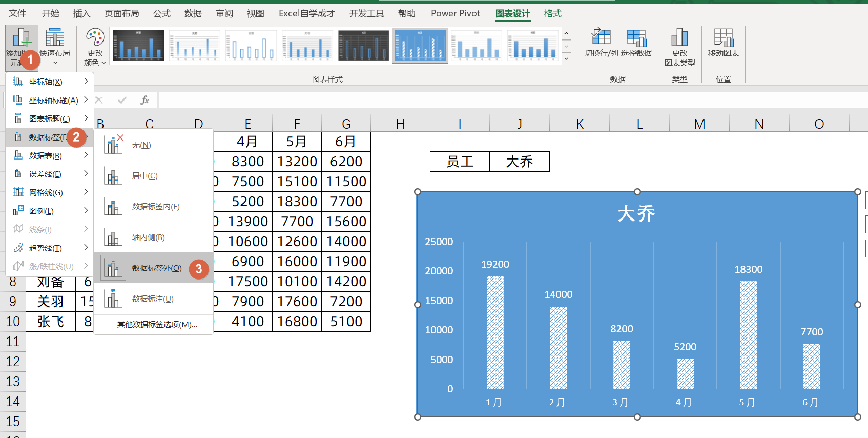
Task: Select the highlighted blue chart style thumbnail
Action: [x=420, y=46]
